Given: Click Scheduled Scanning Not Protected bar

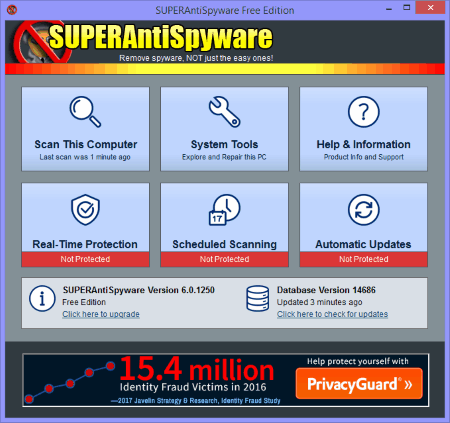Looking at the screenshot, I should 224,259.
